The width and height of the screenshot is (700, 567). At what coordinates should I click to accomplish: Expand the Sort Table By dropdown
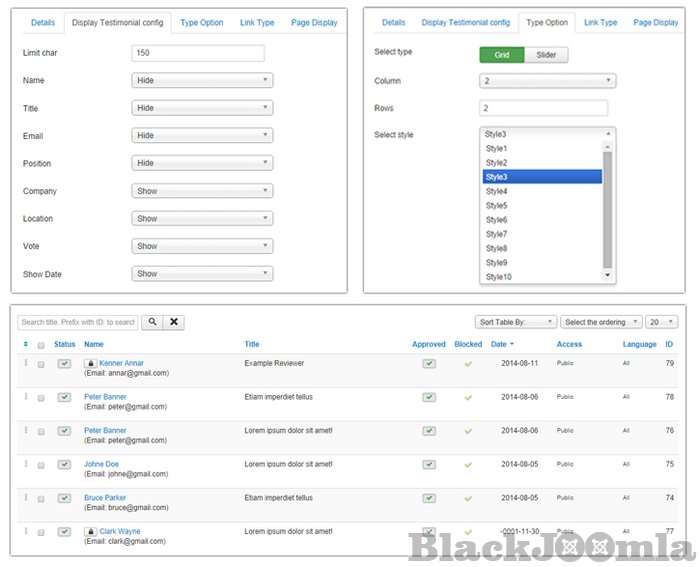(515, 322)
